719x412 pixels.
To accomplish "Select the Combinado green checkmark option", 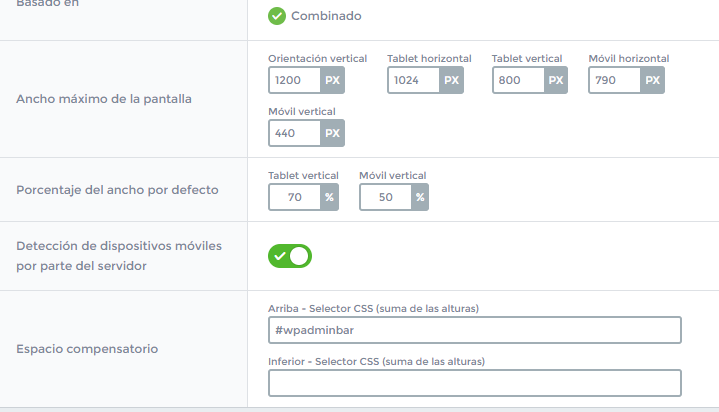I will point(277,16).
